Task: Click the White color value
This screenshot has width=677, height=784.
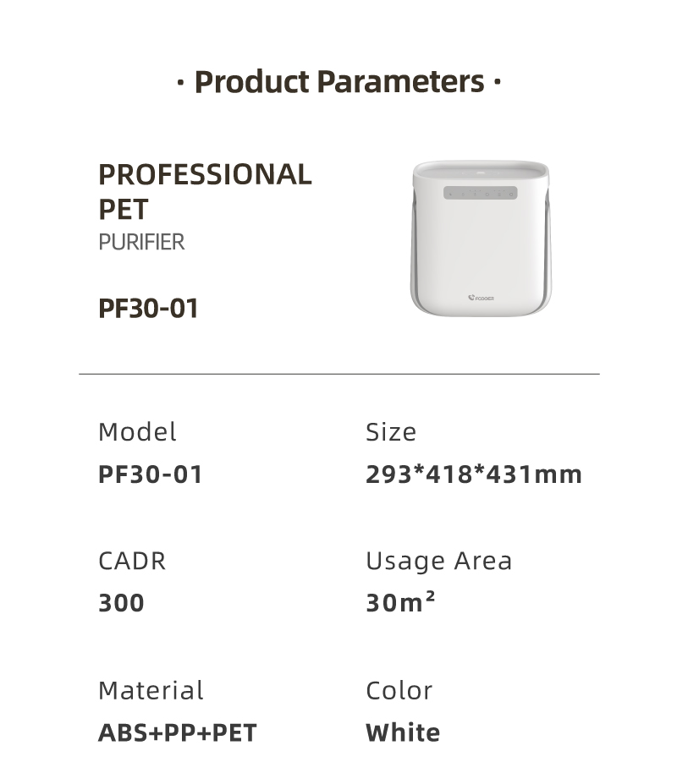Action: pos(403,733)
